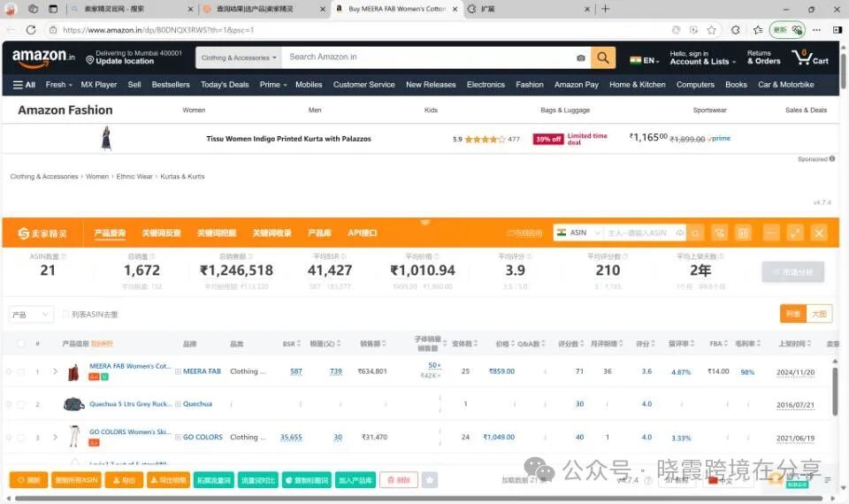Screen dimensions: 849x504
Task: Click the 587 BSR value link
Action: click(296, 371)
